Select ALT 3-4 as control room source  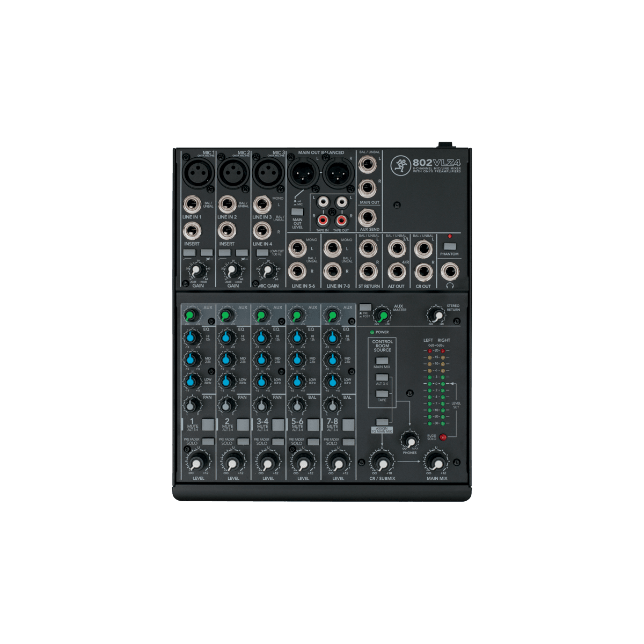(382, 378)
